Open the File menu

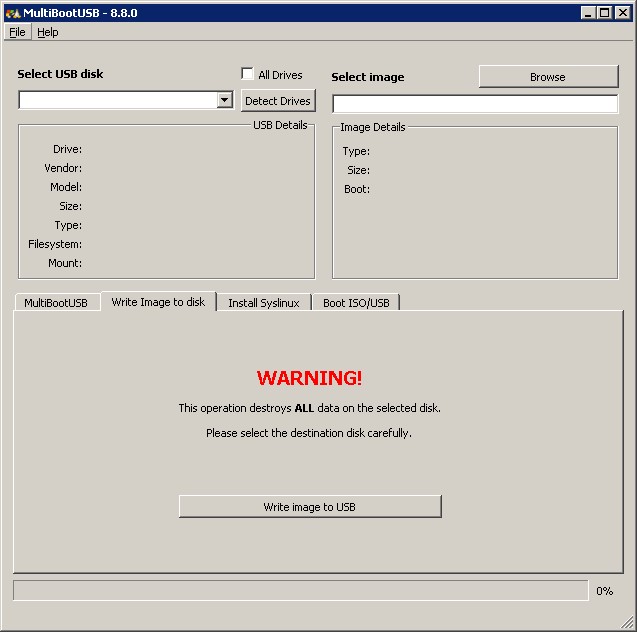(17, 32)
